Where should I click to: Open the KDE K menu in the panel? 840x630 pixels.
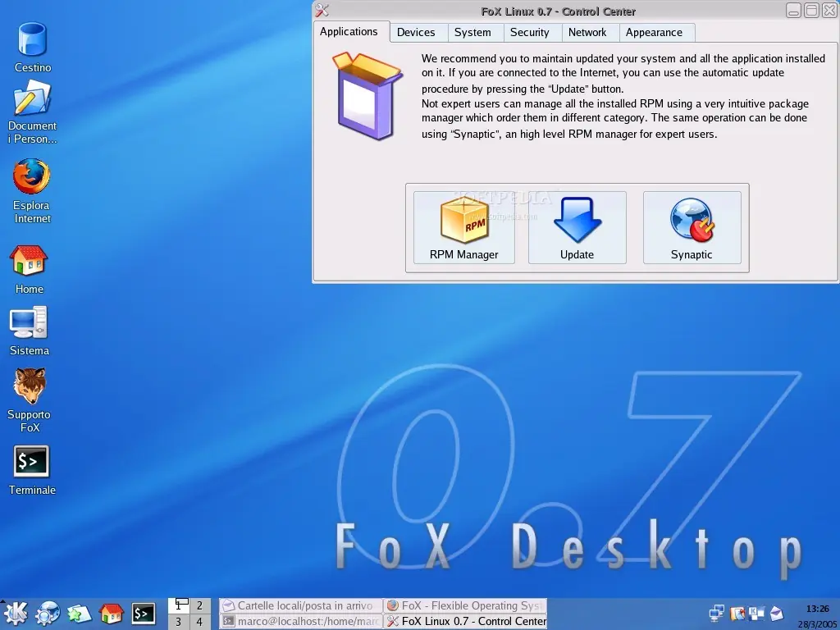(16, 614)
